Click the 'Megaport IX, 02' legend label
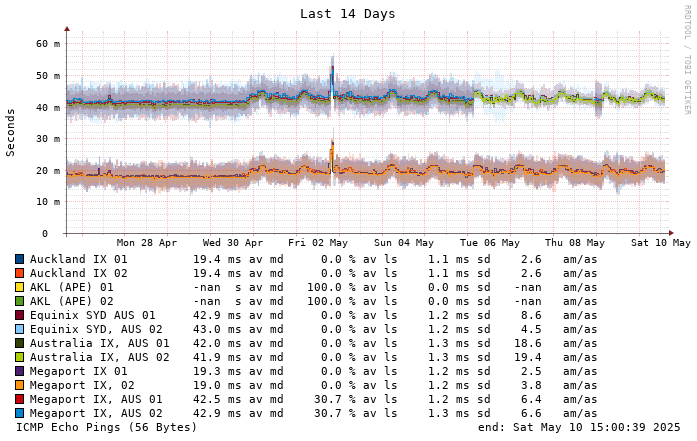697x441 pixels. pyautogui.click(x=82, y=385)
